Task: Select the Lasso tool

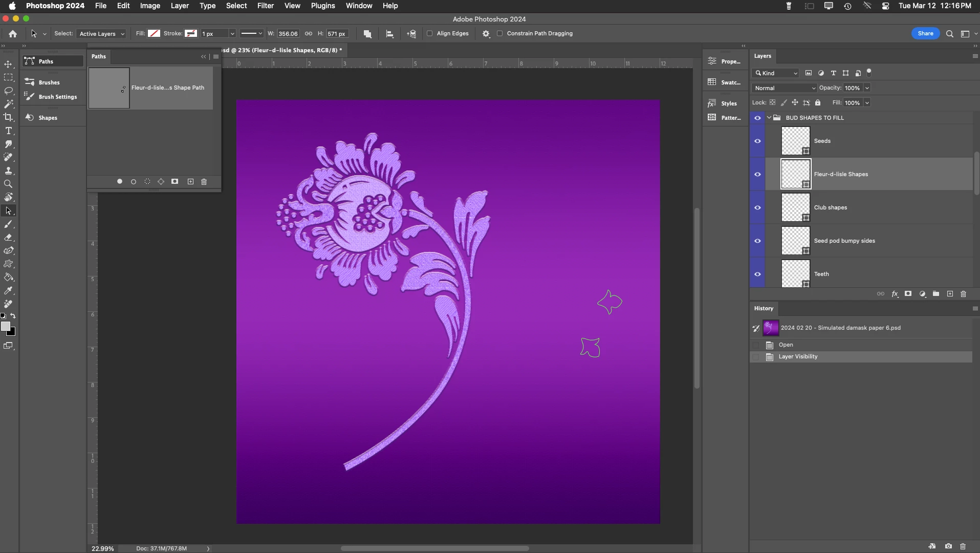Action: pyautogui.click(x=8, y=91)
